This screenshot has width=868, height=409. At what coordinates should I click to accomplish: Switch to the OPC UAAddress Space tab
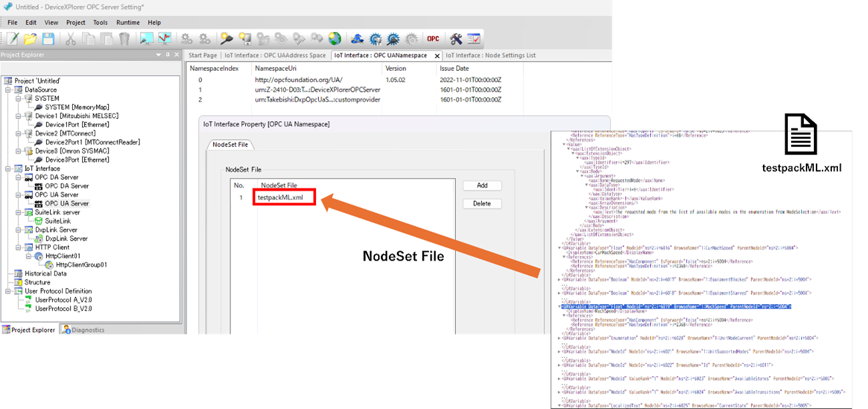click(x=275, y=55)
